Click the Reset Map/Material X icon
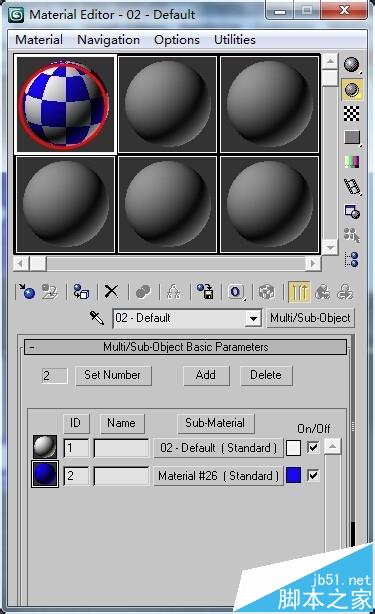375x614 pixels. [111, 292]
